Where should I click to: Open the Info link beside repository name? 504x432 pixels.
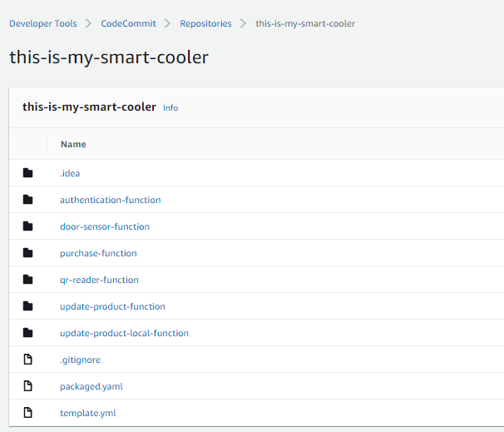coord(170,107)
